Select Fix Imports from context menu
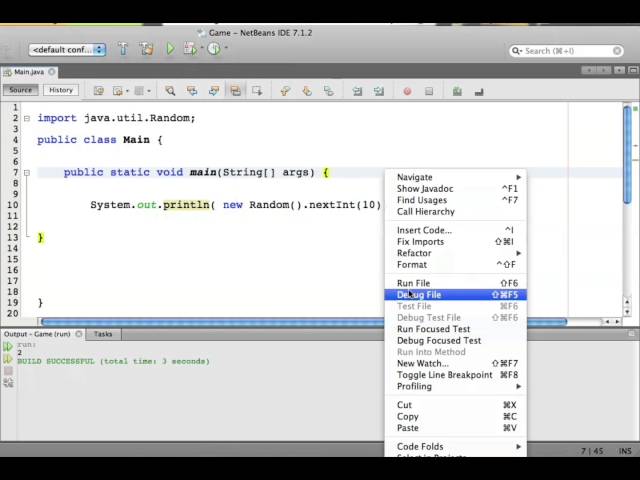 click(456, 242)
